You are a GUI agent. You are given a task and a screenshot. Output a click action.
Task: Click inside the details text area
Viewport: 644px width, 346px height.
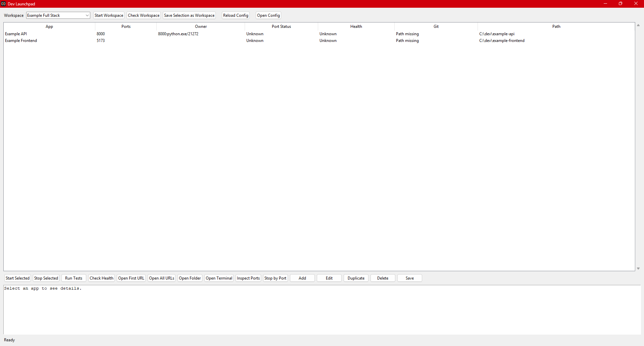tap(322, 310)
